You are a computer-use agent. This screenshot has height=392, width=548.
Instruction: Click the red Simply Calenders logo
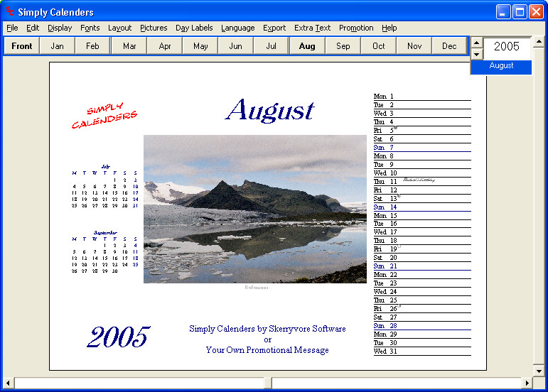104,116
